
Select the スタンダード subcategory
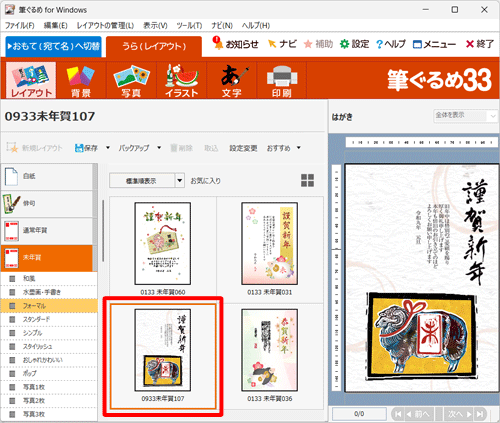pos(49,319)
